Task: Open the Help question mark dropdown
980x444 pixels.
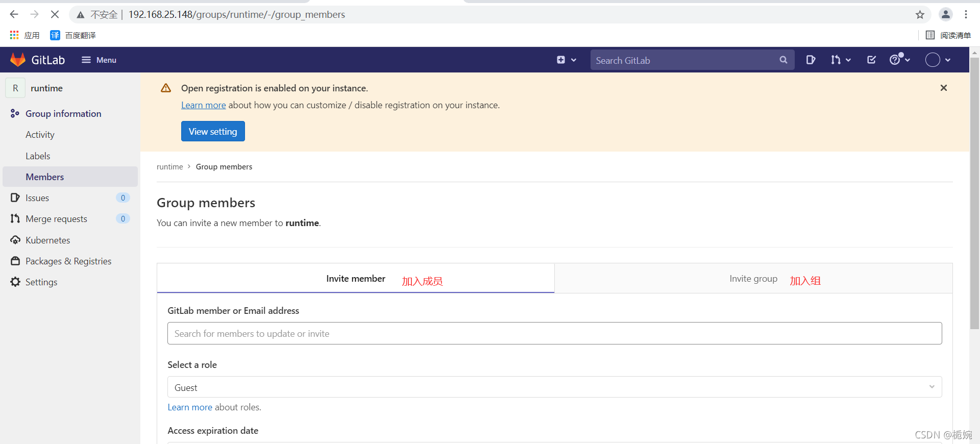Action: tap(899, 60)
